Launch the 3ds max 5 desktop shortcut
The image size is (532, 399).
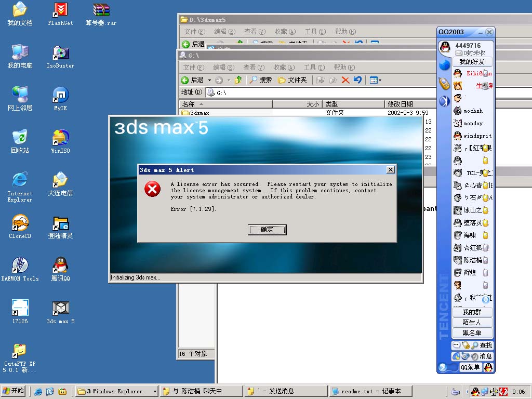point(60,312)
